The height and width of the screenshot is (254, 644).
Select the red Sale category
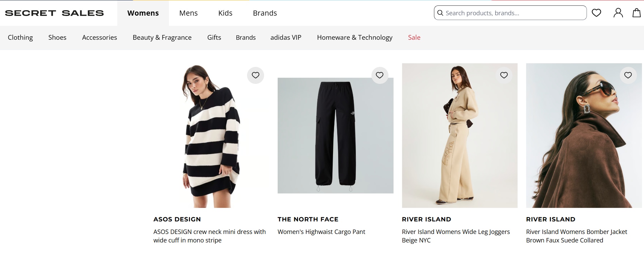tap(414, 37)
